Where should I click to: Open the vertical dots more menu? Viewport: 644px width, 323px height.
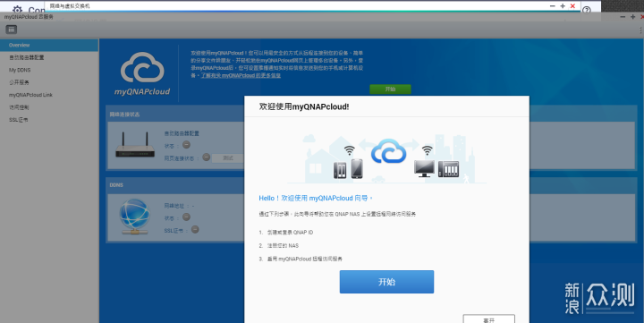point(640,30)
